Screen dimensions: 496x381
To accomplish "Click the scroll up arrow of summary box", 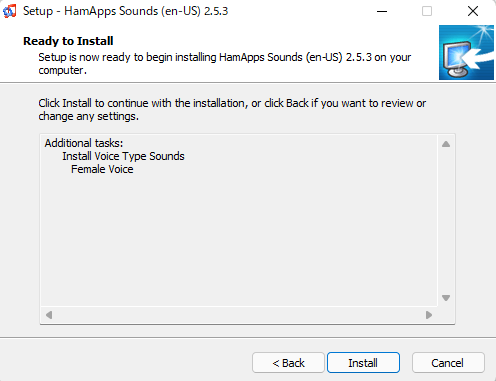I will [x=446, y=144].
